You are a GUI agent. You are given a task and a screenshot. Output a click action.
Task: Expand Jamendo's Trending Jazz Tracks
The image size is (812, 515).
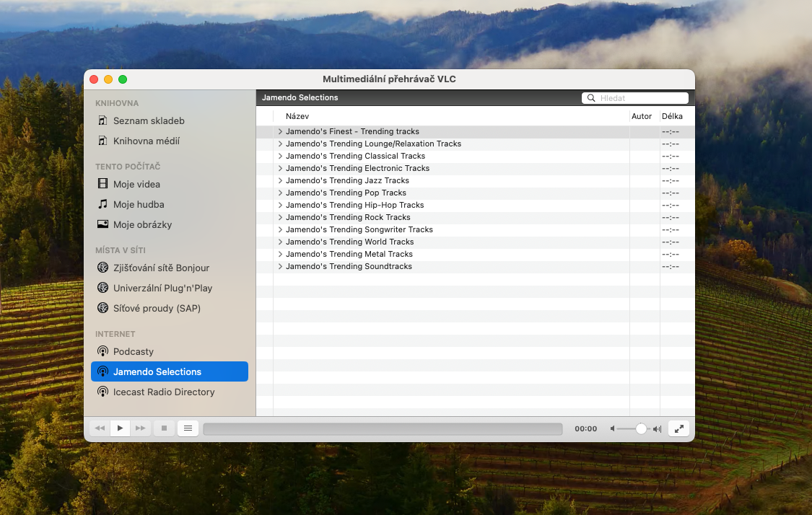pyautogui.click(x=280, y=180)
